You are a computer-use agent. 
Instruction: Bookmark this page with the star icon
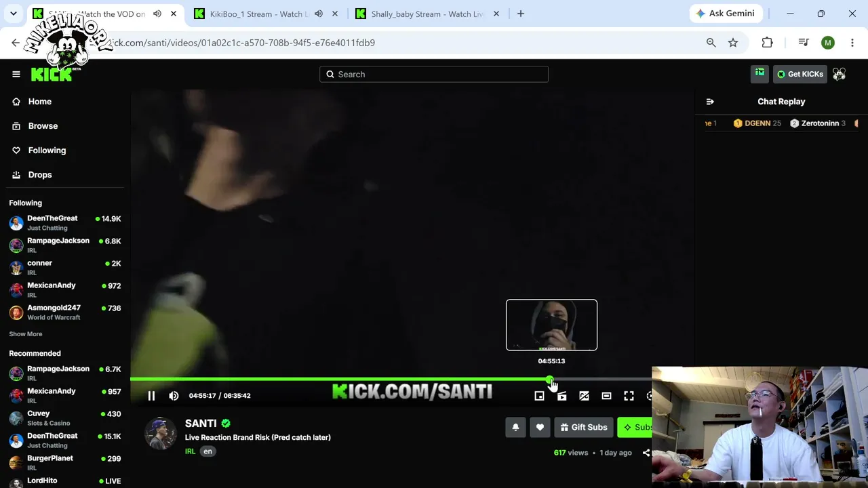click(733, 43)
